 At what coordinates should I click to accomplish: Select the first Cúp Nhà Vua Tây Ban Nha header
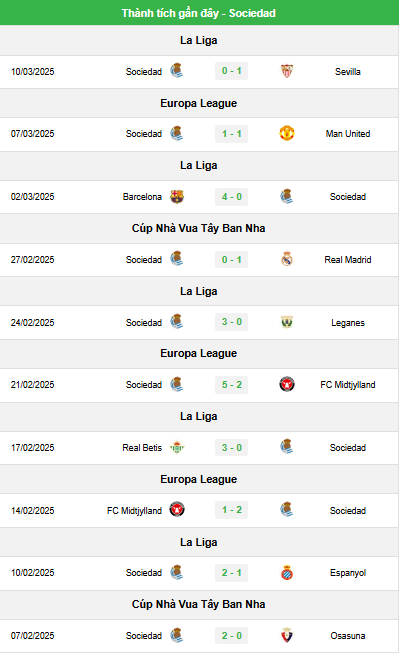click(199, 228)
